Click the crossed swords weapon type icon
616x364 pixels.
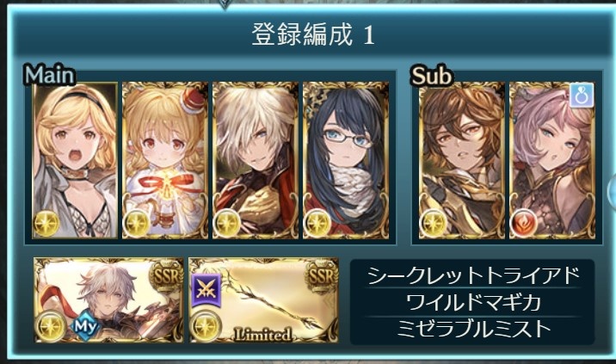pyautogui.click(x=206, y=291)
